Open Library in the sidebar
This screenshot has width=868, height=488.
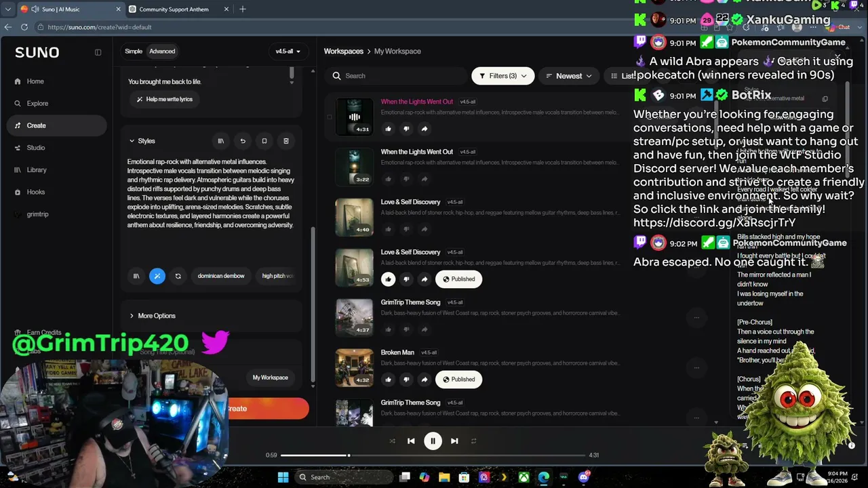pyautogui.click(x=37, y=170)
